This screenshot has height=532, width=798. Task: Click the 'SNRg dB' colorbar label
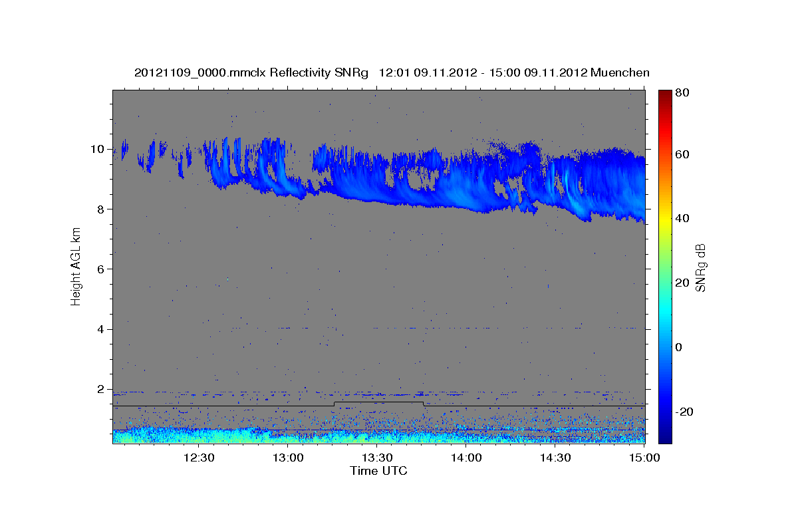(700, 267)
